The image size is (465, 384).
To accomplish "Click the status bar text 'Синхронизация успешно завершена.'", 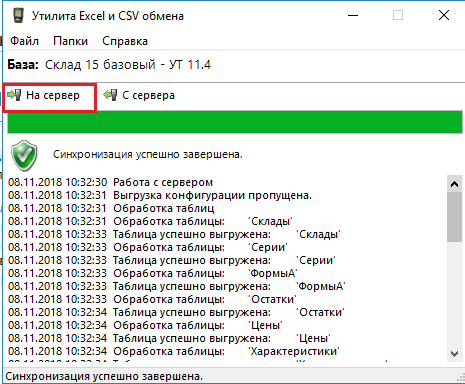I will tap(104, 376).
